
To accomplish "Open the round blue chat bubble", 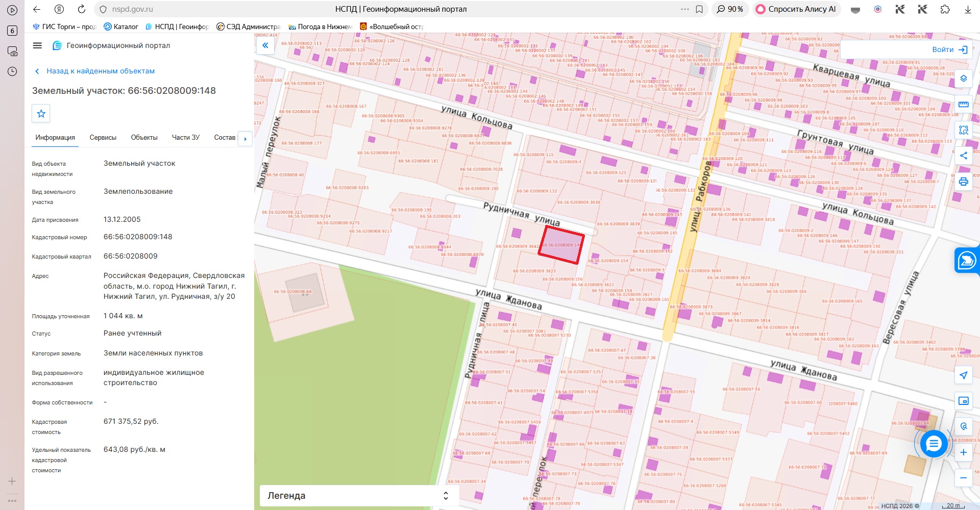I will tap(934, 444).
